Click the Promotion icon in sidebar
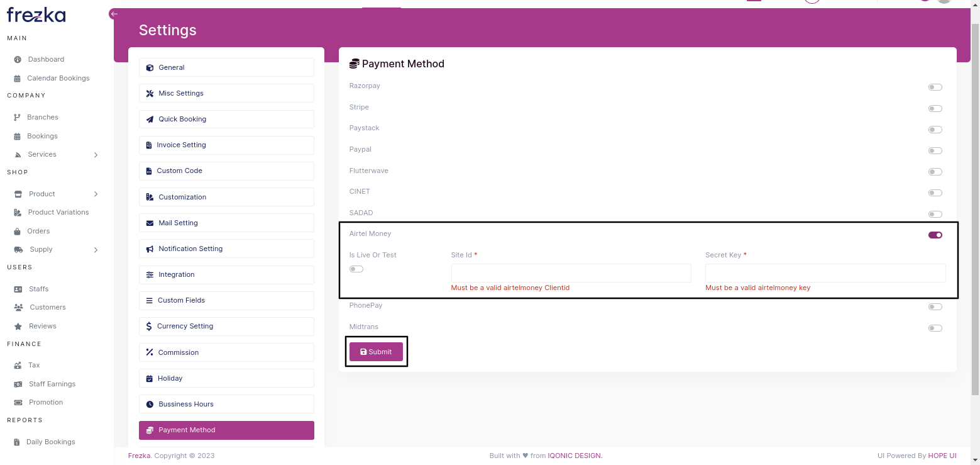This screenshot has width=980, height=465. [x=18, y=403]
